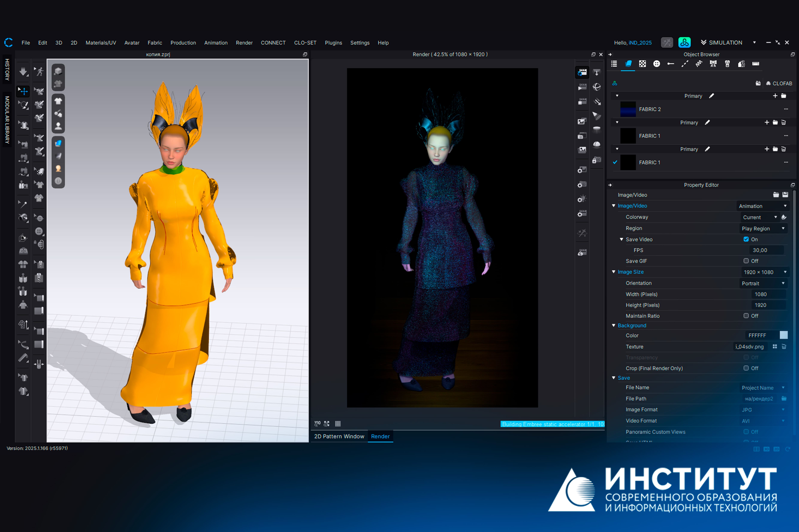The width and height of the screenshot is (799, 532).
Task: Click the Background color swatch
Action: pos(784,335)
